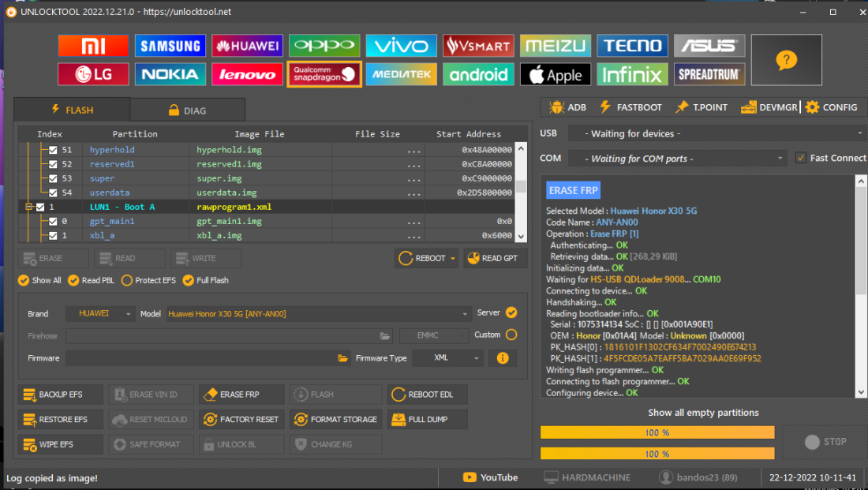This screenshot has width=868, height=490.
Task: Choose the Tecno brand logo
Action: point(632,46)
